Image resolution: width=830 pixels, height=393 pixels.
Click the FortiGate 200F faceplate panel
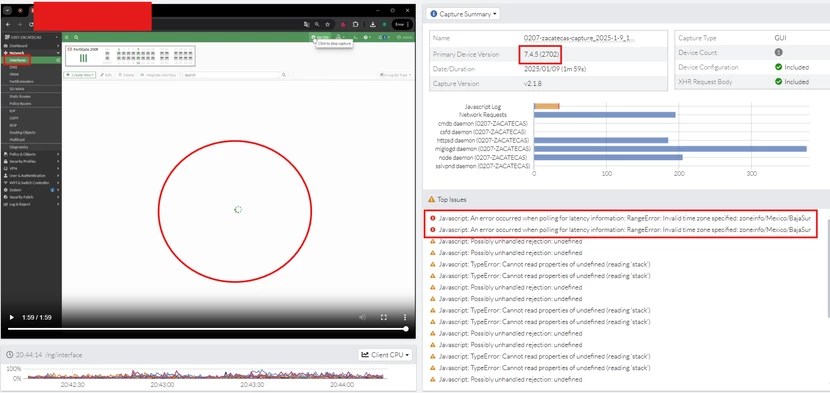click(x=130, y=56)
